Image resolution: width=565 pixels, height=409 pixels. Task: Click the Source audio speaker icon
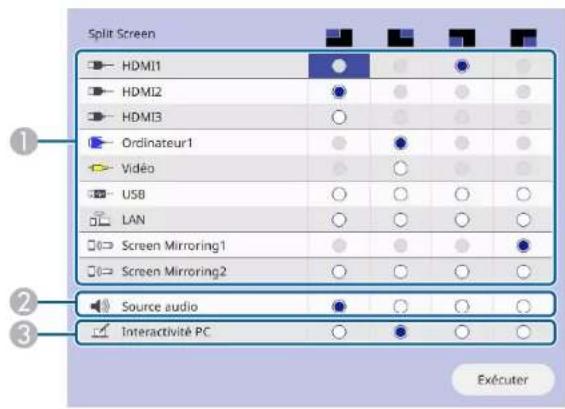(x=100, y=306)
